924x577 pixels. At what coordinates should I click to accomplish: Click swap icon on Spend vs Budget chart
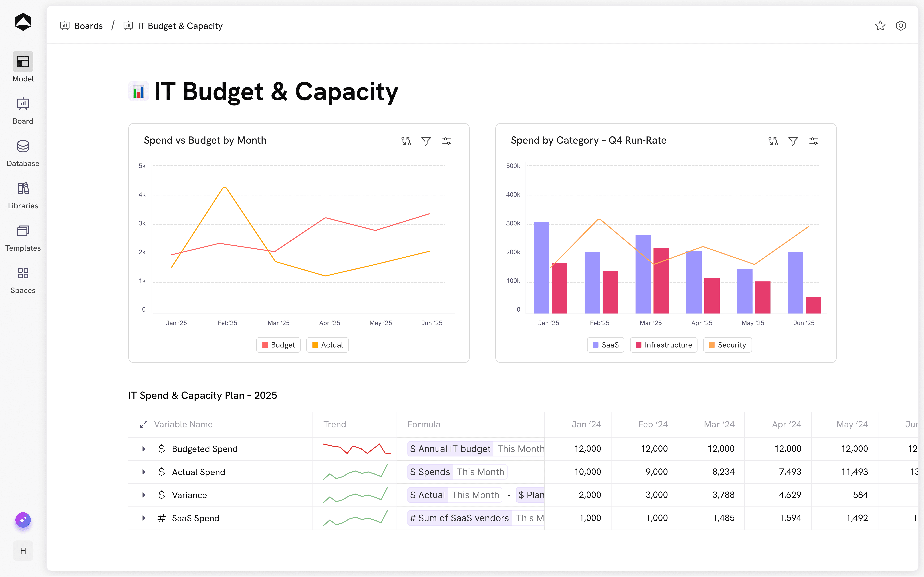406,141
